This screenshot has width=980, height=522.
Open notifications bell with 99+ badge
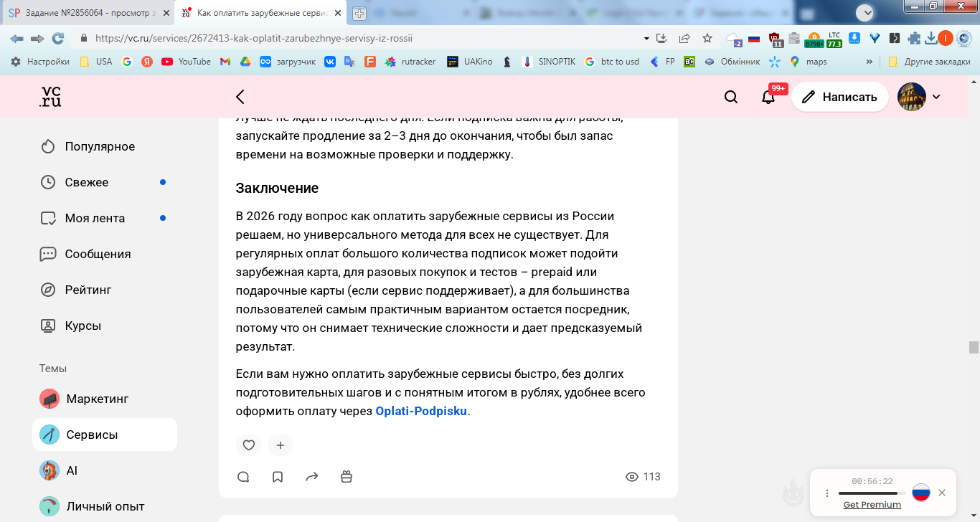[768, 97]
